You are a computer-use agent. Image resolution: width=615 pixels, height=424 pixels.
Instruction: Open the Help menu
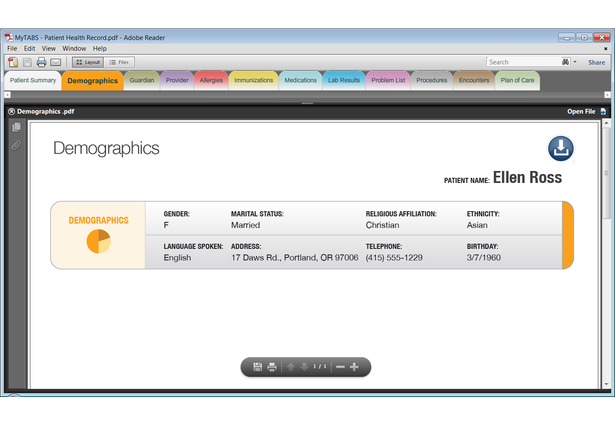[100, 49]
